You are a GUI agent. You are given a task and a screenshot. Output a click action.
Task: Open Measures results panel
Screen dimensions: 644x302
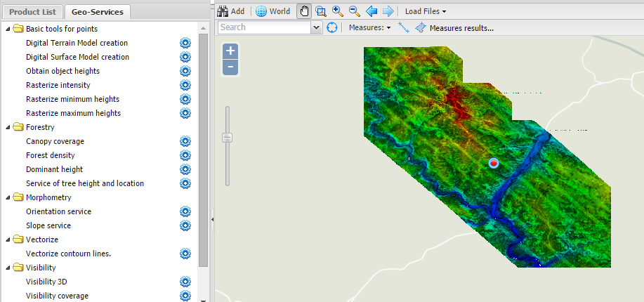(x=461, y=28)
